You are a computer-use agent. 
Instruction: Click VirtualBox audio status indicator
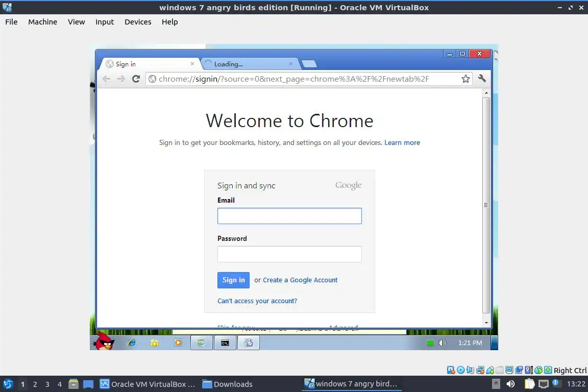(x=470, y=370)
